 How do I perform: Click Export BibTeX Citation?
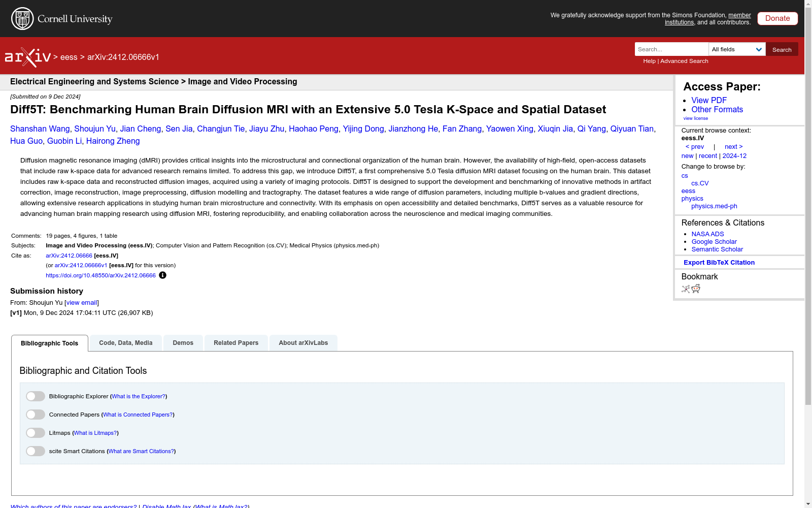(719, 263)
